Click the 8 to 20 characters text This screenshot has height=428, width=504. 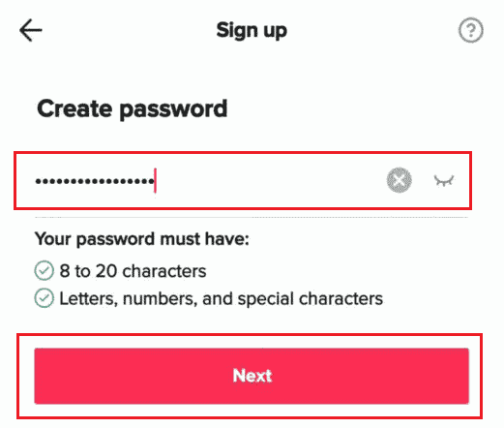pos(133,270)
